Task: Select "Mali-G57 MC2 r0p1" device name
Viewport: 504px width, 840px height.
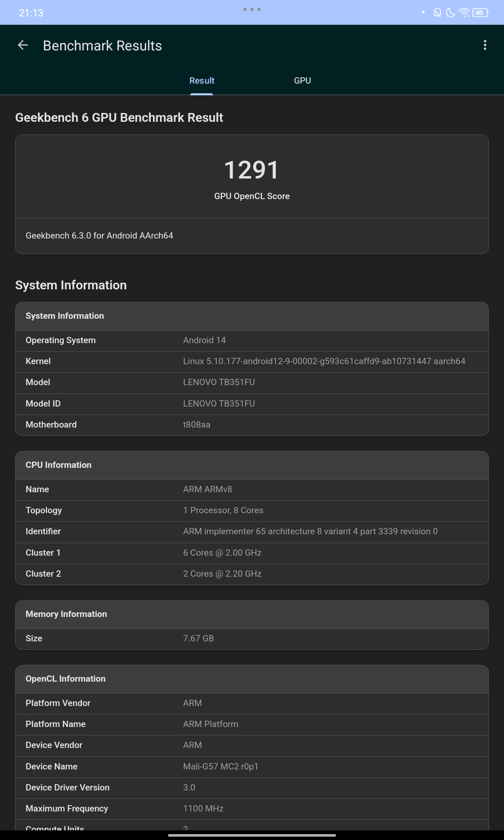Action: click(220, 766)
